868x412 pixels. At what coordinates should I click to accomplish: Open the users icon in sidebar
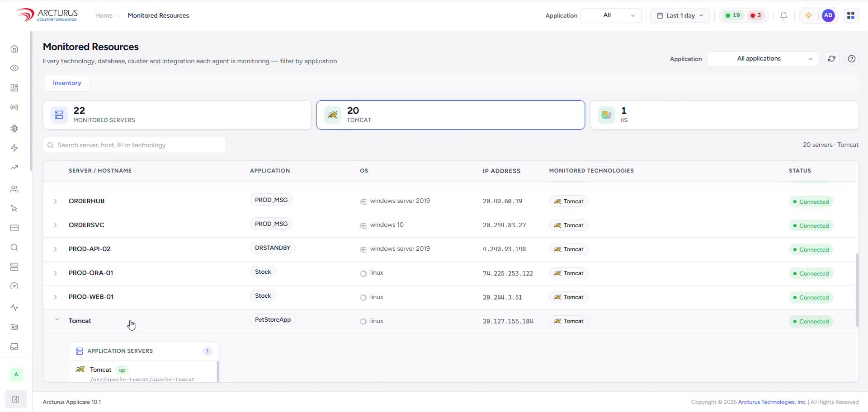14,189
